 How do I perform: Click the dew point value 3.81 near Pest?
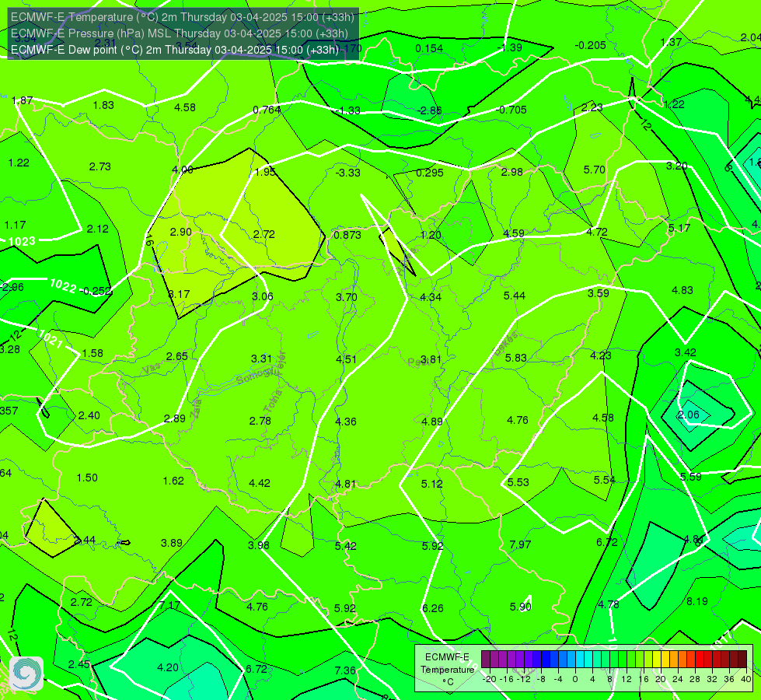pos(431,359)
